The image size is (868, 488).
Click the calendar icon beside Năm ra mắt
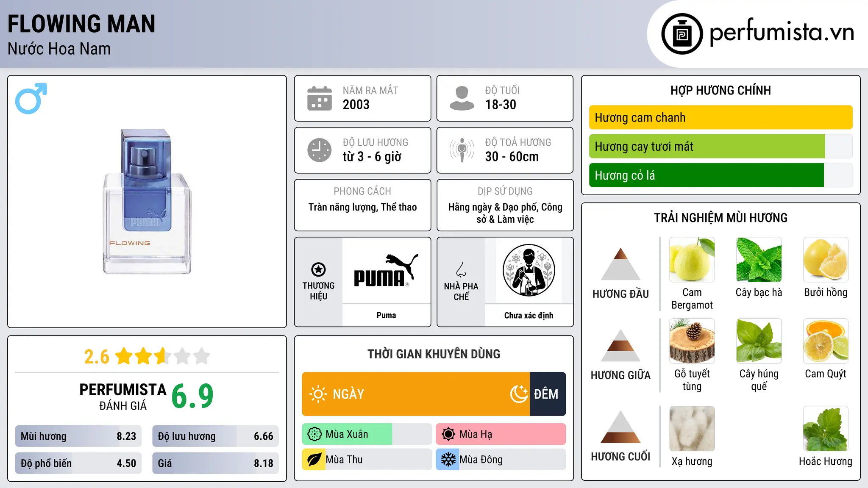click(320, 98)
